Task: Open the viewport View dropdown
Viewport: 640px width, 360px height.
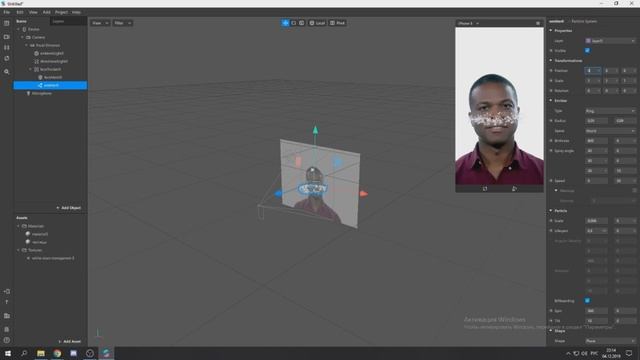Action: [100, 23]
